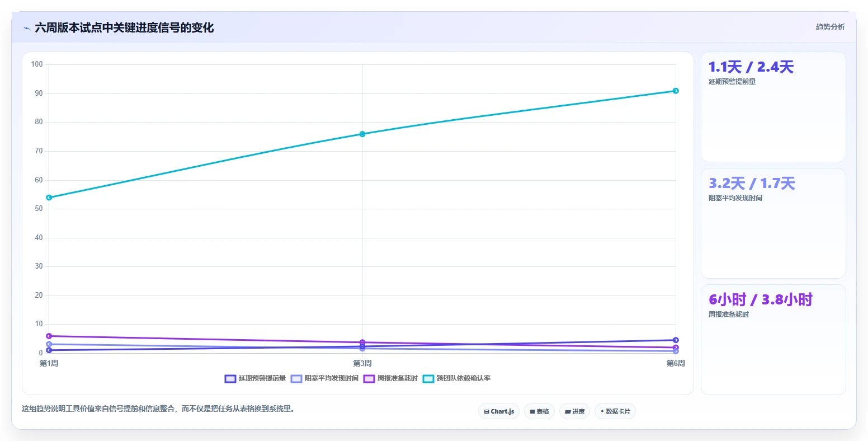Click the 第1周 x-axis label
Screen dimensions: 868x441
click(49, 364)
